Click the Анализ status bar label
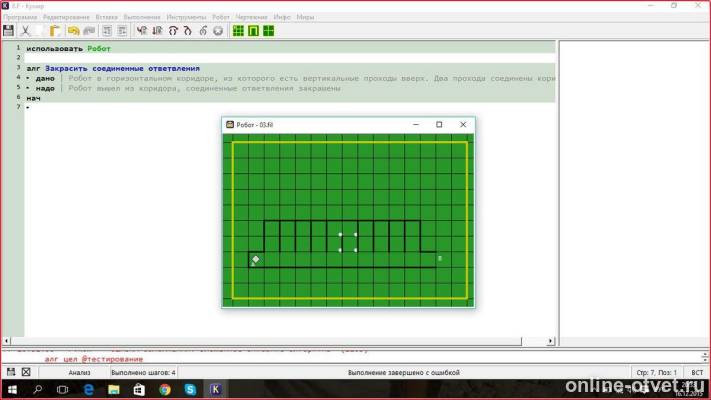This screenshot has width=711, height=400. point(79,372)
